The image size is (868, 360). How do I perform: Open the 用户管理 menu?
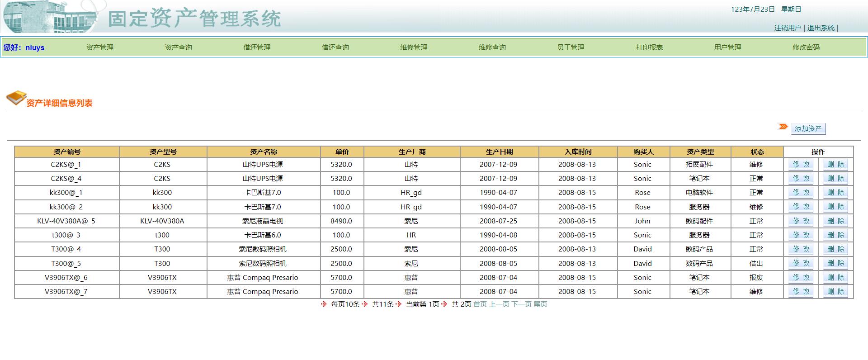tap(728, 47)
